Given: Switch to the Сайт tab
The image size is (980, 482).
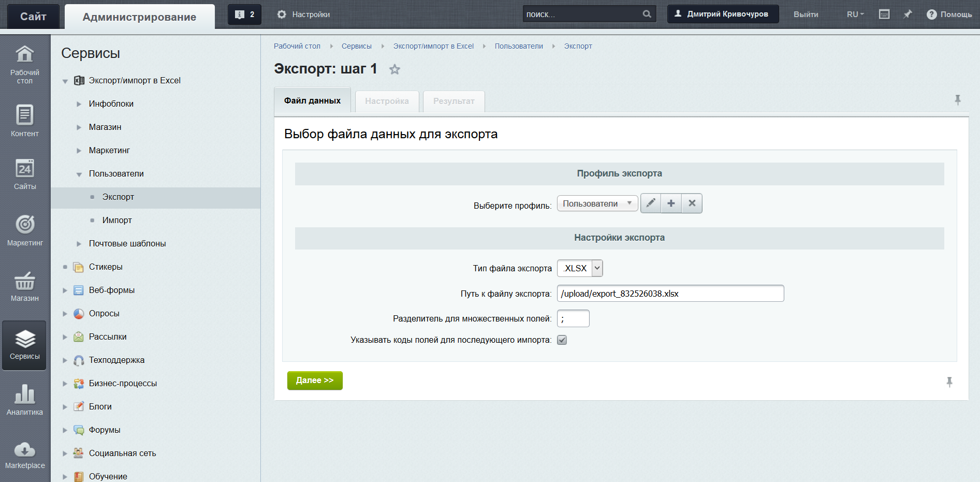Looking at the screenshot, I should 33,17.
